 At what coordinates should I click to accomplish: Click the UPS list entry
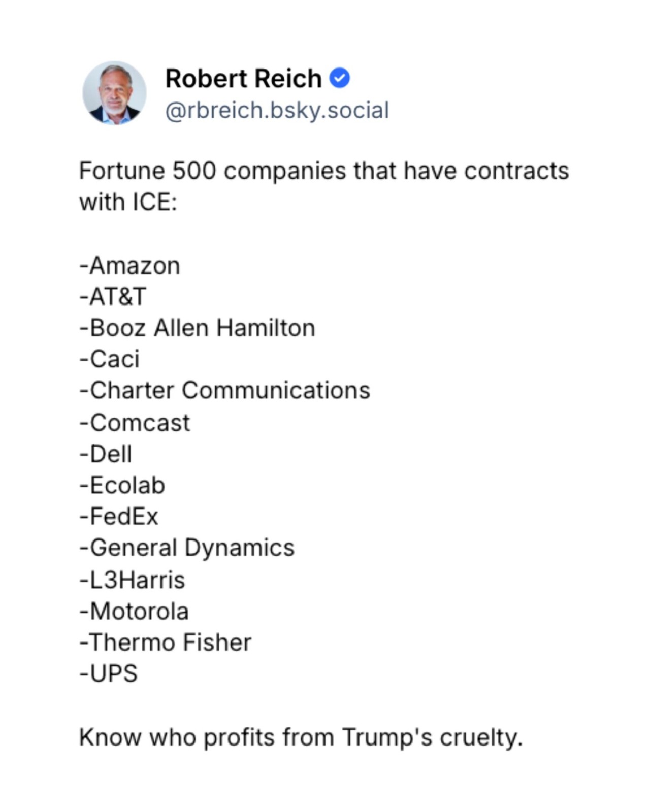pyautogui.click(x=109, y=674)
